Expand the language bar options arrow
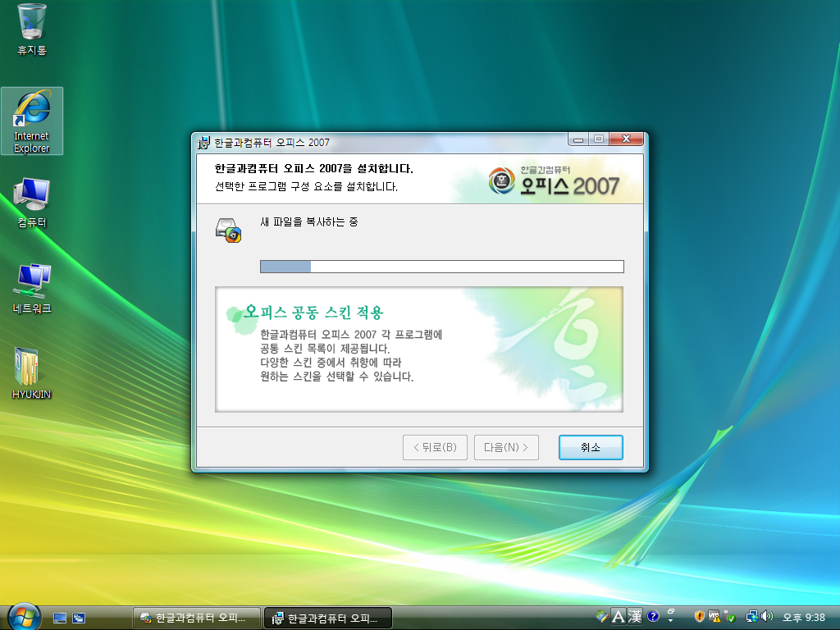Screen dimensions: 840x630 [671, 622]
